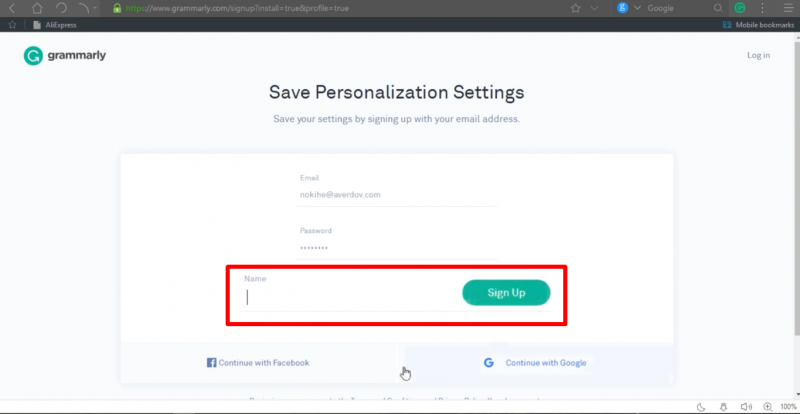
Task: Click the search magnifier icon in toolbar
Action: 717,7
